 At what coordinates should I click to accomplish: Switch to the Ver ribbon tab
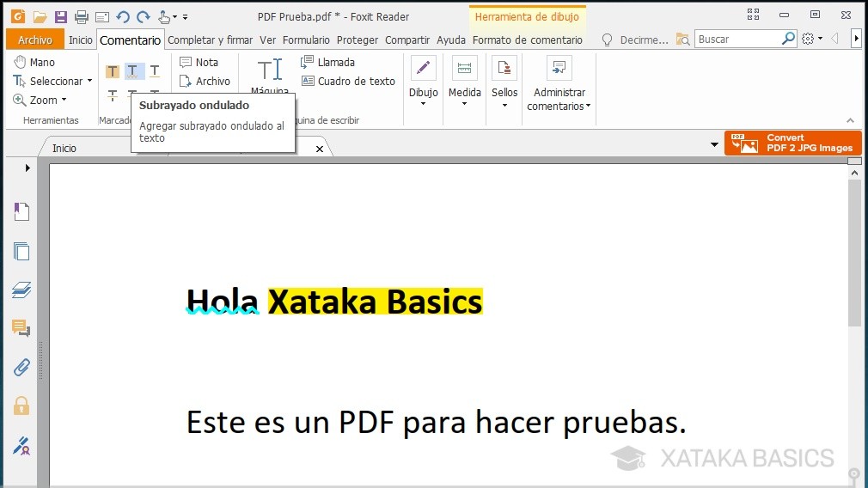coord(268,40)
